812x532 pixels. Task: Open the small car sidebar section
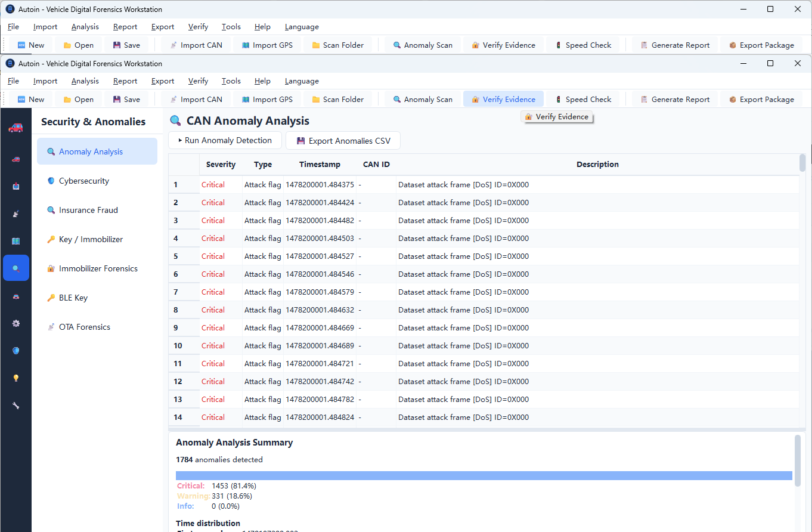(x=16, y=159)
